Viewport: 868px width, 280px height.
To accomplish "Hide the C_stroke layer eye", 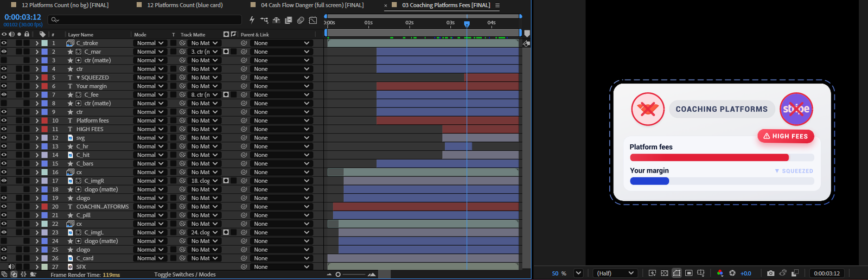I will (x=4, y=43).
